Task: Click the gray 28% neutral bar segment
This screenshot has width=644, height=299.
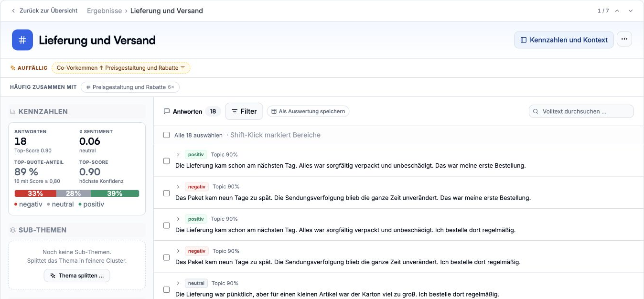Action: [x=74, y=193]
